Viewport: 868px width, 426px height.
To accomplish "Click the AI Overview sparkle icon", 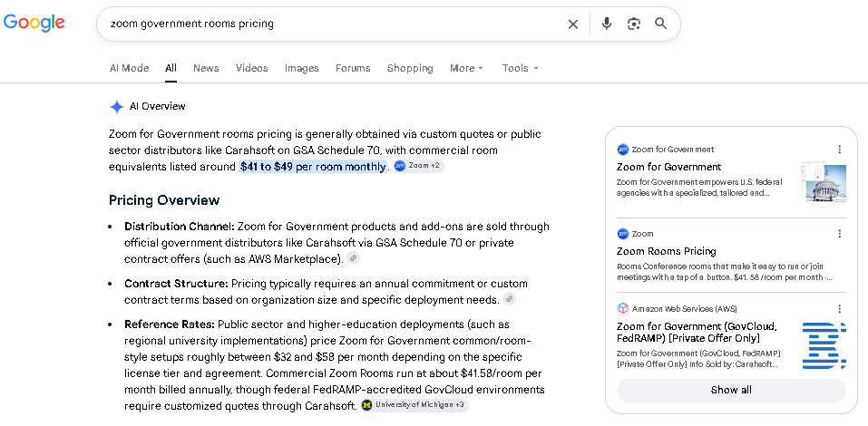I will (116, 107).
